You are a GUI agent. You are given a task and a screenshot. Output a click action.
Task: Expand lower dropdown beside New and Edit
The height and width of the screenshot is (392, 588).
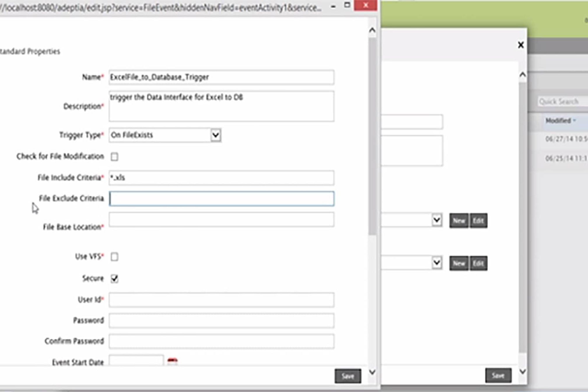click(437, 263)
